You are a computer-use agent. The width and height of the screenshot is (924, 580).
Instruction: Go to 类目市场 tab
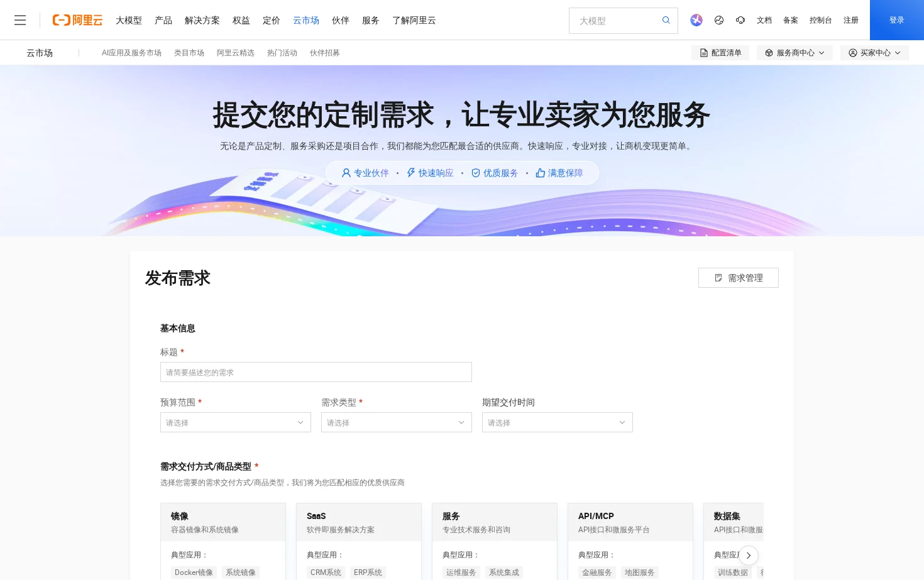coord(189,53)
